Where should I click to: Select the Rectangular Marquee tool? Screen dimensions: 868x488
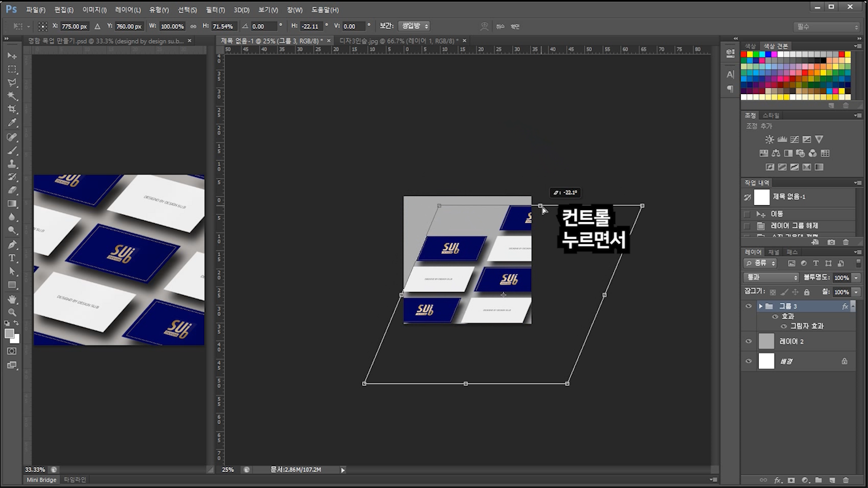(x=12, y=69)
